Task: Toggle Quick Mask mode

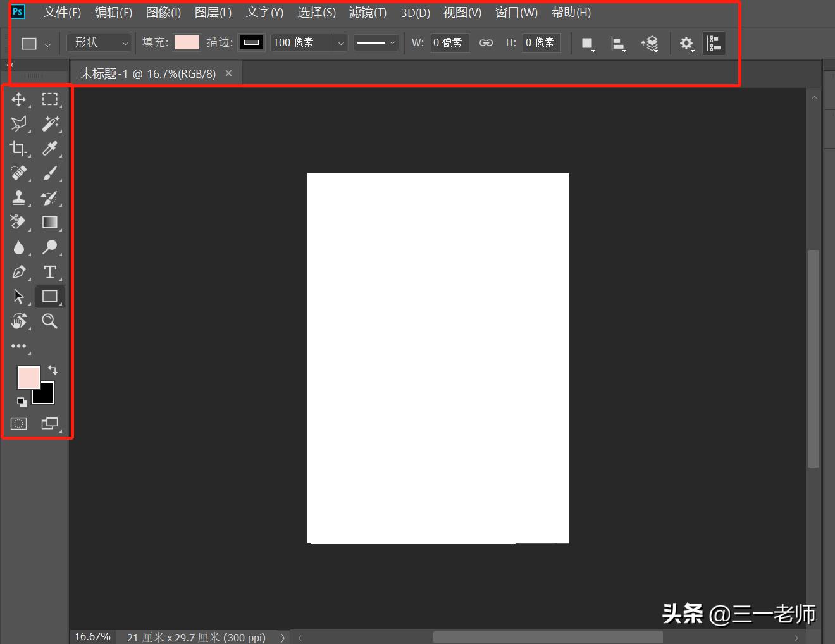Action: [x=19, y=424]
